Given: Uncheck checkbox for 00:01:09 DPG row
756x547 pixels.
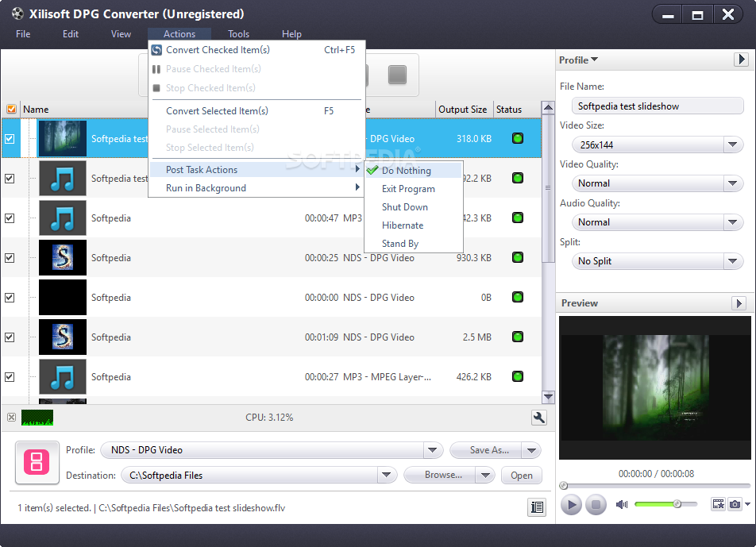Looking at the screenshot, I should pos(10,337).
